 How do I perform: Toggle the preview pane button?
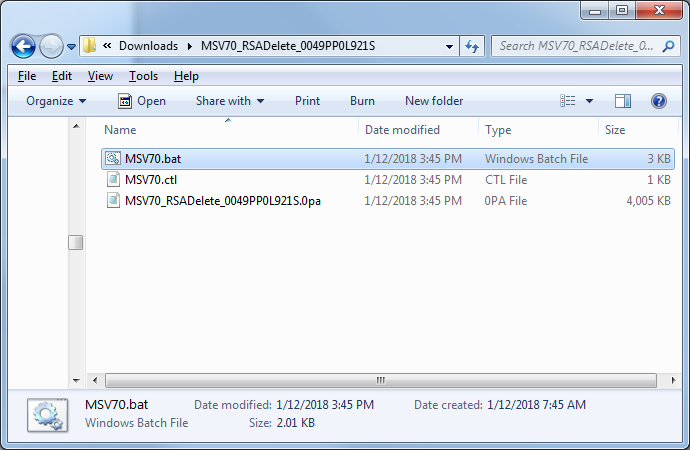(x=623, y=101)
